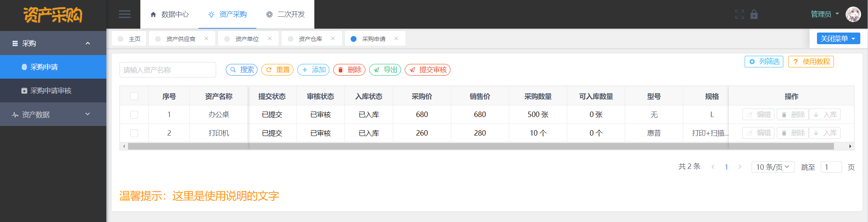Viewport: 868px width, 222px height.
Task: Click the 资产采购 logo
Action: click(x=53, y=15)
